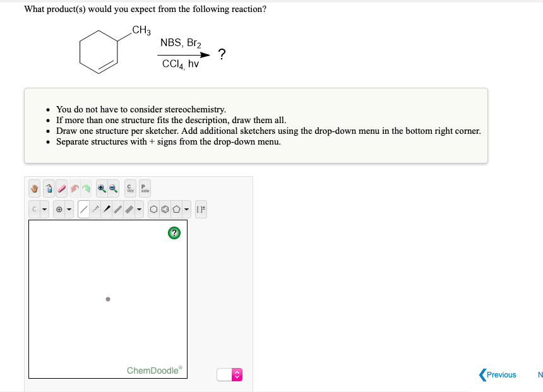This screenshot has height=392, width=543.
Task: Click the Copy toolbar button
Action: pyautogui.click(x=129, y=189)
